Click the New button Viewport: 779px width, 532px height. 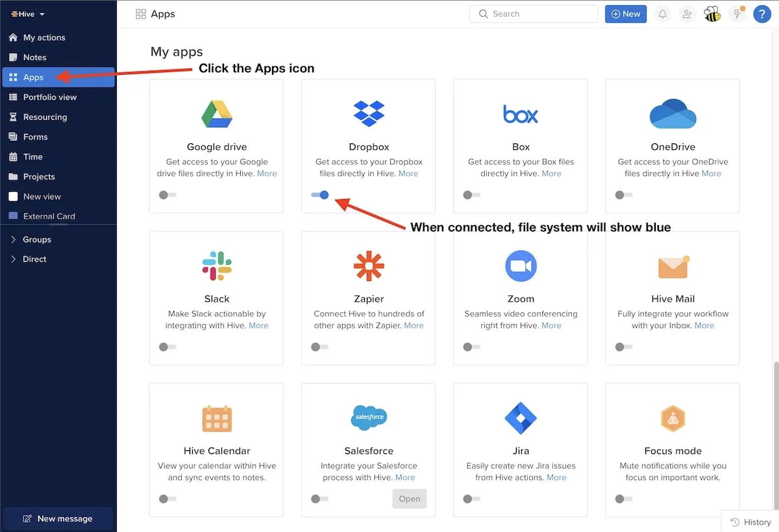tap(626, 14)
